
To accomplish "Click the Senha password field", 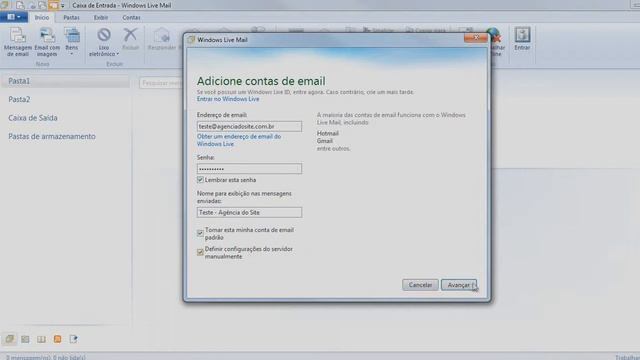I will coord(249,169).
